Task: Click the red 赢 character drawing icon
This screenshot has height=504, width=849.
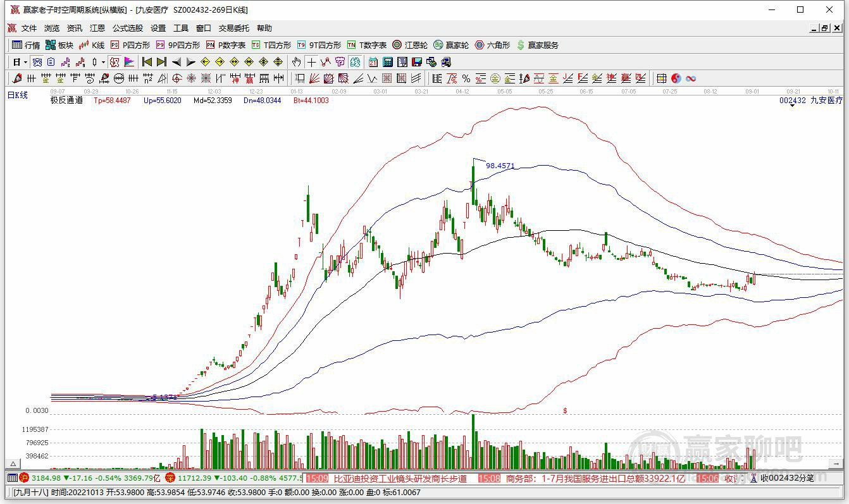Action: coord(249,78)
